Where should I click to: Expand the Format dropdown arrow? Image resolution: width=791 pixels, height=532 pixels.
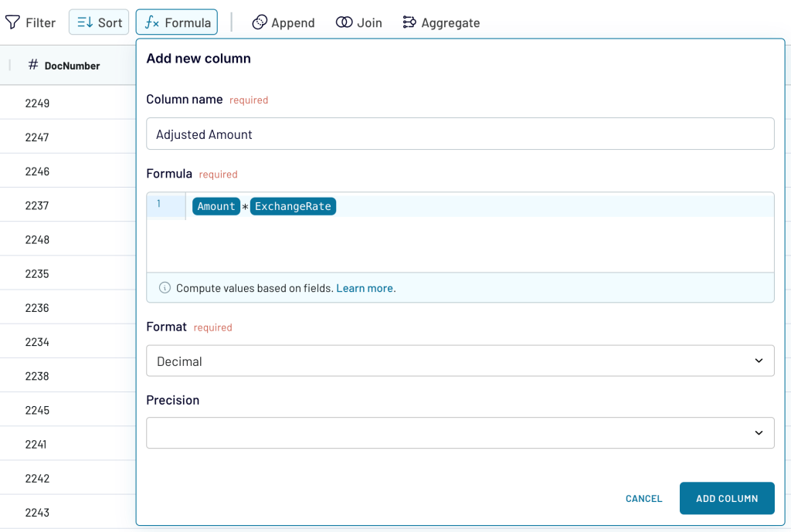pos(759,361)
